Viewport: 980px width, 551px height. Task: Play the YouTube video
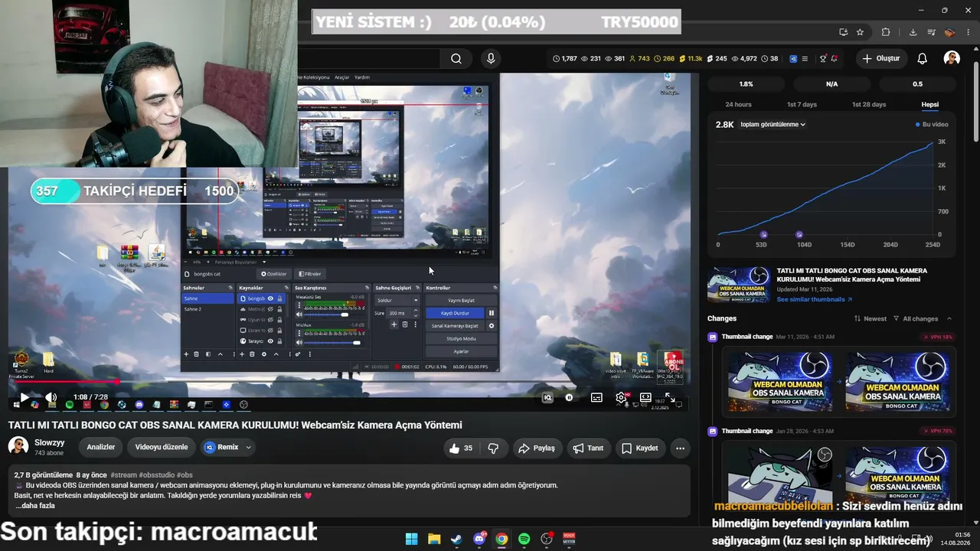pyautogui.click(x=24, y=398)
